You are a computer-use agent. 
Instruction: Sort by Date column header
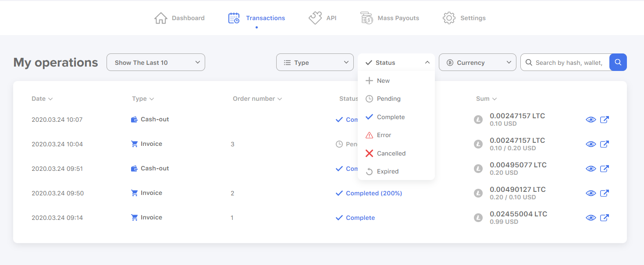pyautogui.click(x=42, y=99)
